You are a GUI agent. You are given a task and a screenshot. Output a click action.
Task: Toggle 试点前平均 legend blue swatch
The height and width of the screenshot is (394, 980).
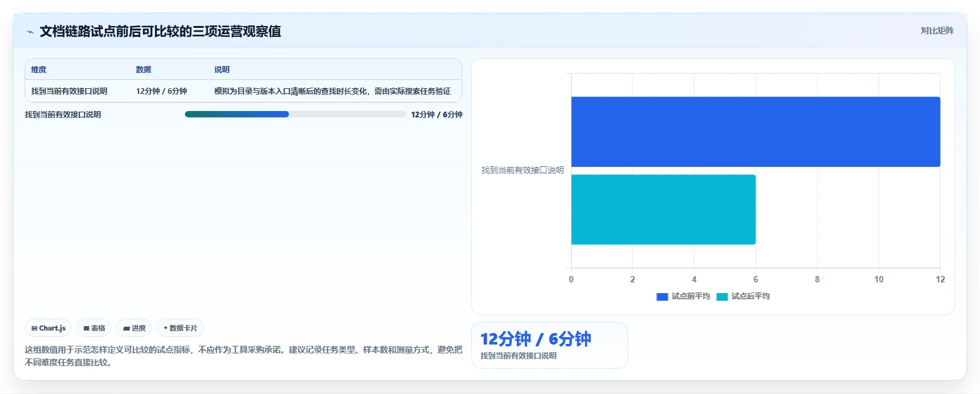pyautogui.click(x=662, y=296)
